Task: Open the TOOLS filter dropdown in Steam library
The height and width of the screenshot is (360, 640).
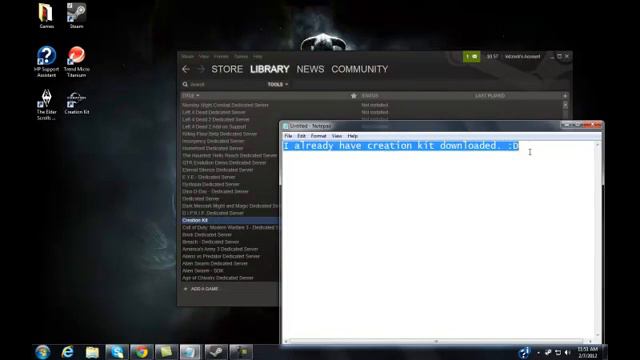Action: coord(278,84)
